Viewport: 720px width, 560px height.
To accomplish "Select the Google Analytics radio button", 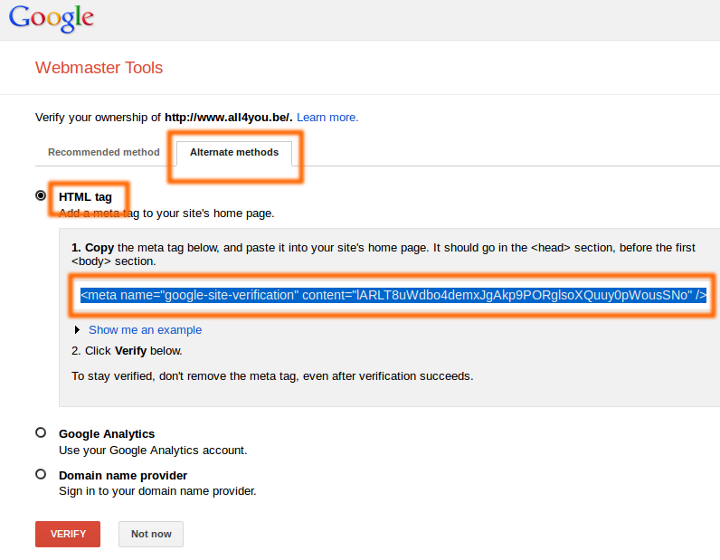I will (41, 432).
